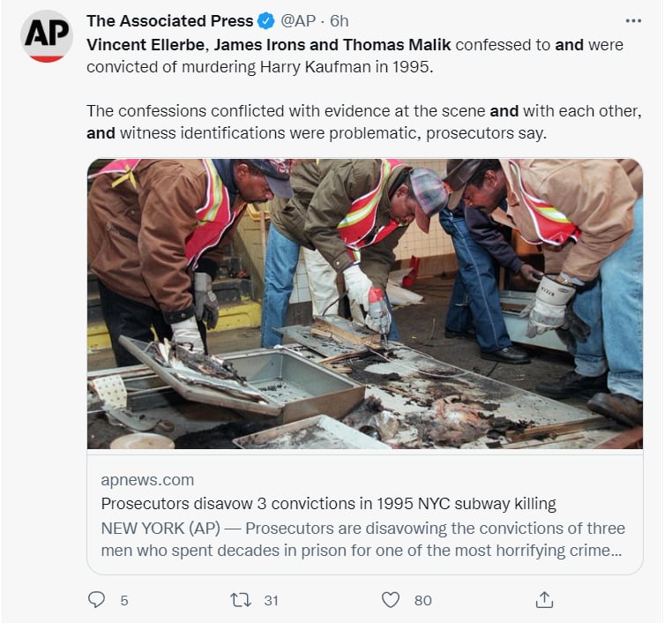Open the AP profile avatar
This screenshot has width=672, height=623.
pyautogui.click(x=46, y=36)
